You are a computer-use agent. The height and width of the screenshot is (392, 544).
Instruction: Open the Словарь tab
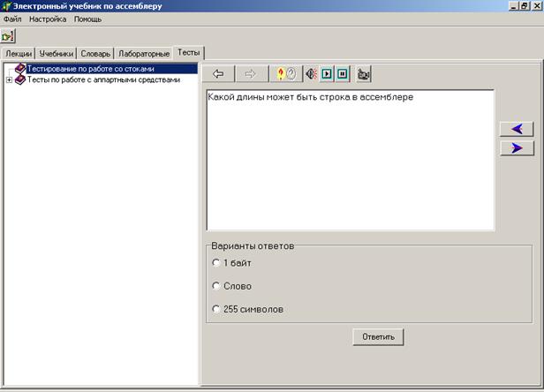tap(95, 54)
